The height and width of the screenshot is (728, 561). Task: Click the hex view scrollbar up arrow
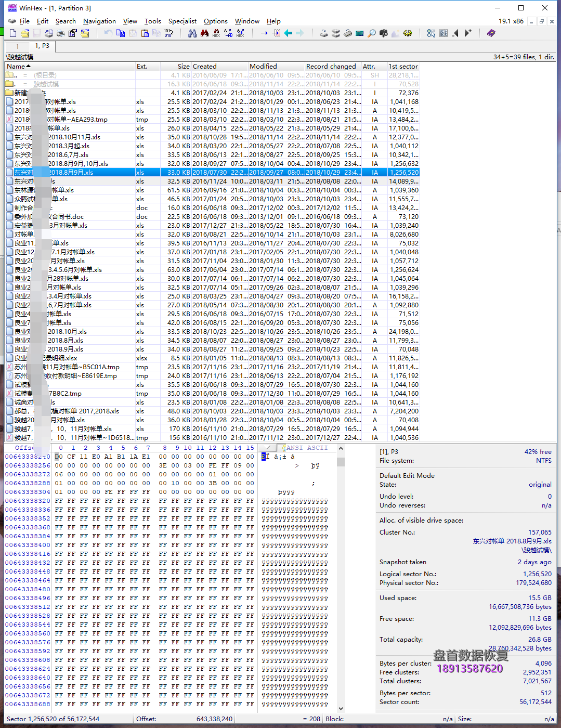tap(341, 448)
